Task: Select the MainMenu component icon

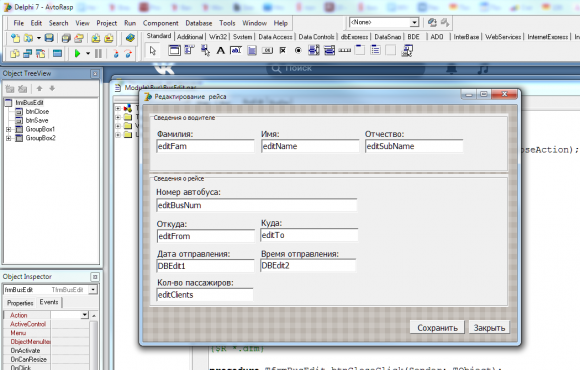Action: [189, 50]
